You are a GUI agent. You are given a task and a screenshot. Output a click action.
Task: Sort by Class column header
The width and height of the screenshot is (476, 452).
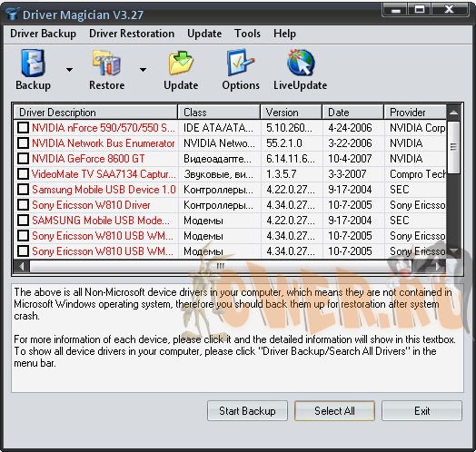click(219, 113)
